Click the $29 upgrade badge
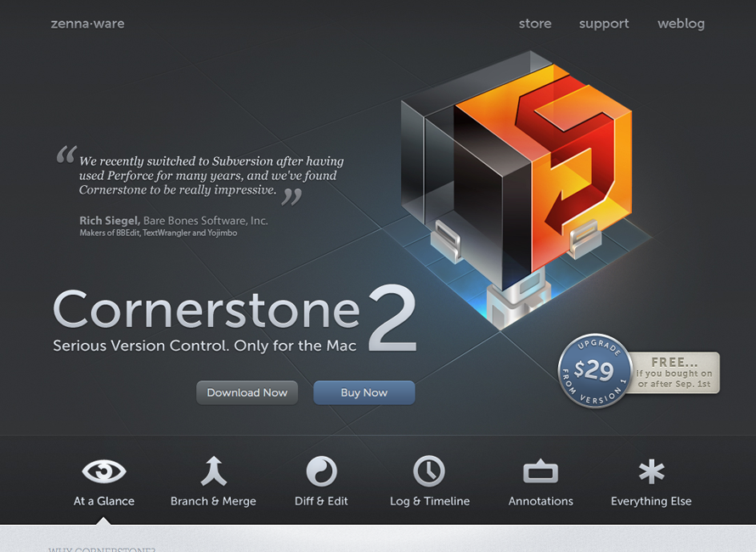This screenshot has height=552, width=756. [x=595, y=371]
